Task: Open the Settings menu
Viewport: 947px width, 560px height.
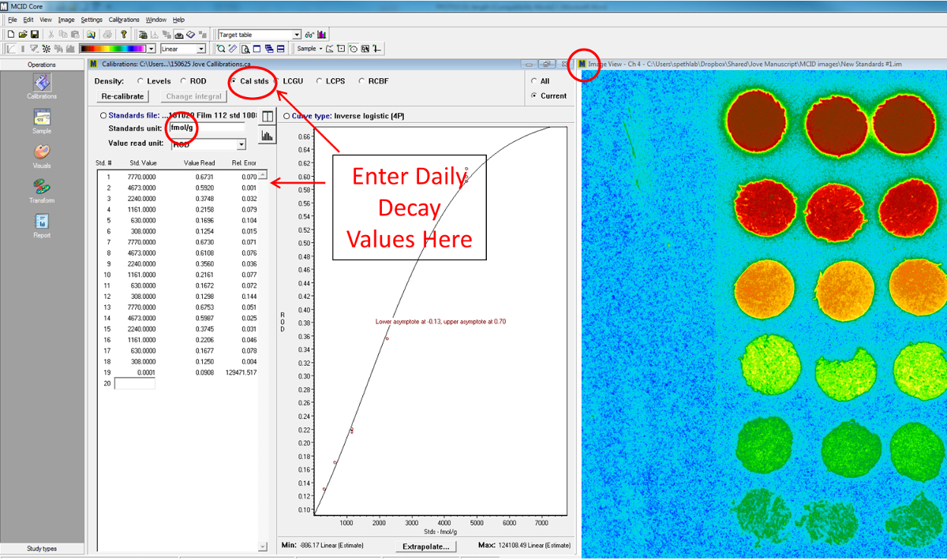Action: (x=92, y=20)
